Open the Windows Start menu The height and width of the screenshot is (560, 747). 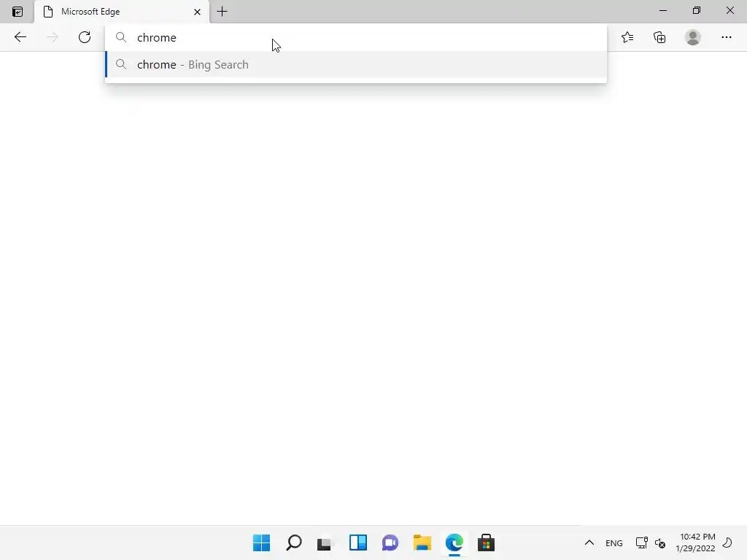coord(262,542)
